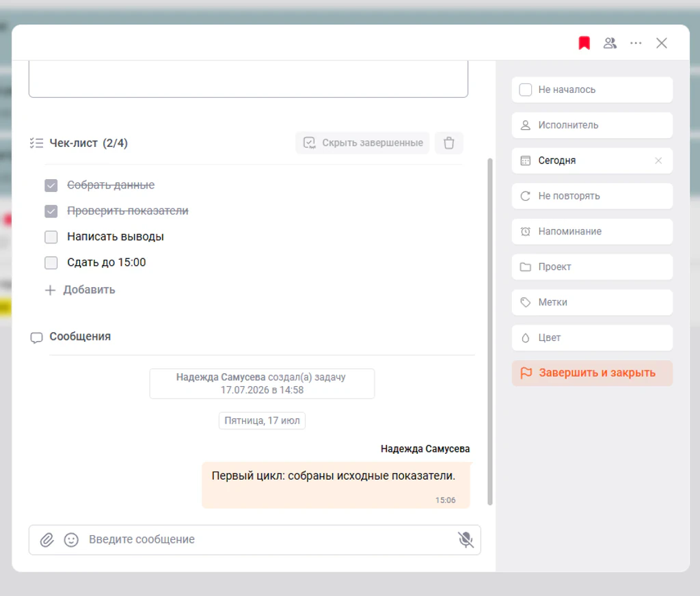Open the Цвет color picker

(592, 338)
